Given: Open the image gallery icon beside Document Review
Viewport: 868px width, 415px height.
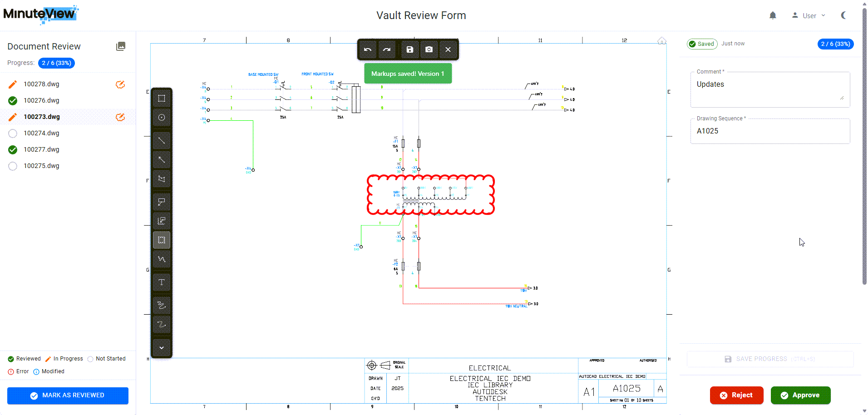Looking at the screenshot, I should click(x=121, y=46).
